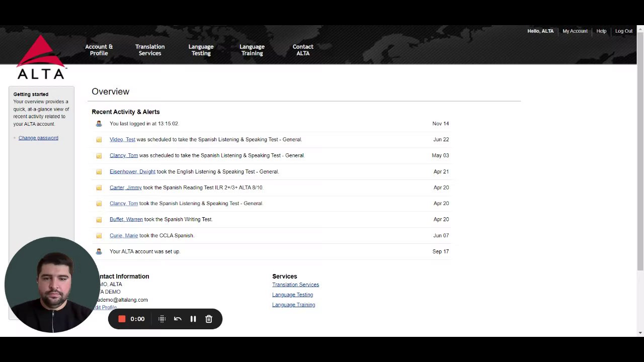Click the folder icon beside Video, Test row
The image size is (644, 362).
[99, 140]
